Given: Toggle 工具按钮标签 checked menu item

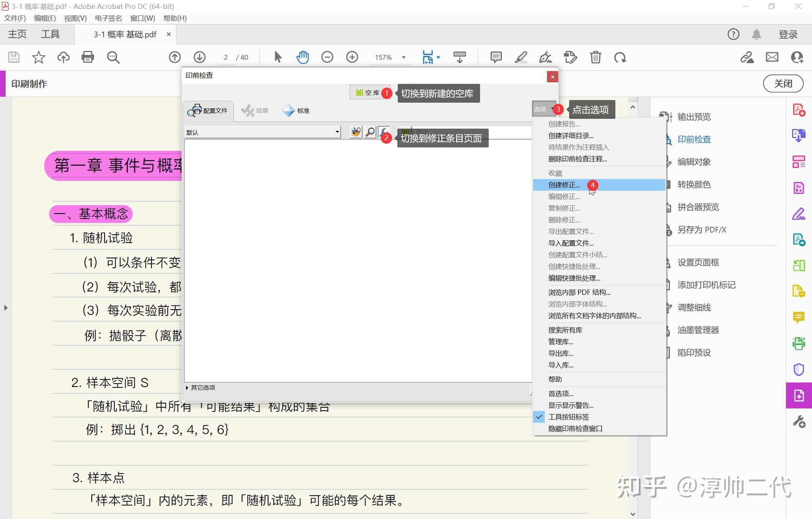Looking at the screenshot, I should pos(568,417).
